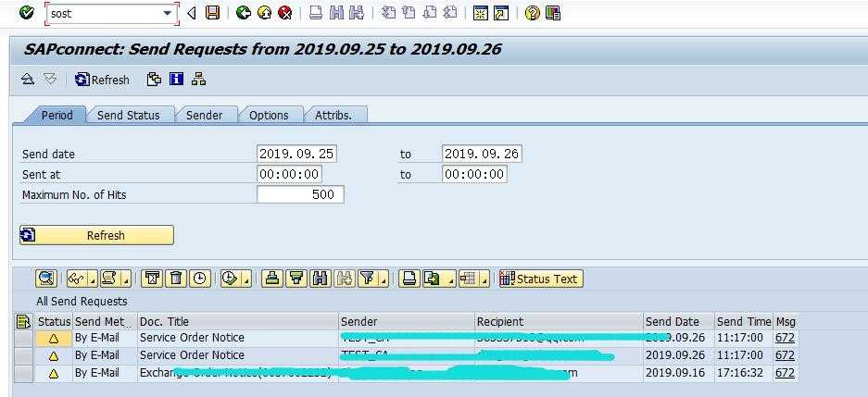Open the Sender tab
Screen dimensions: 868x397
click(205, 115)
